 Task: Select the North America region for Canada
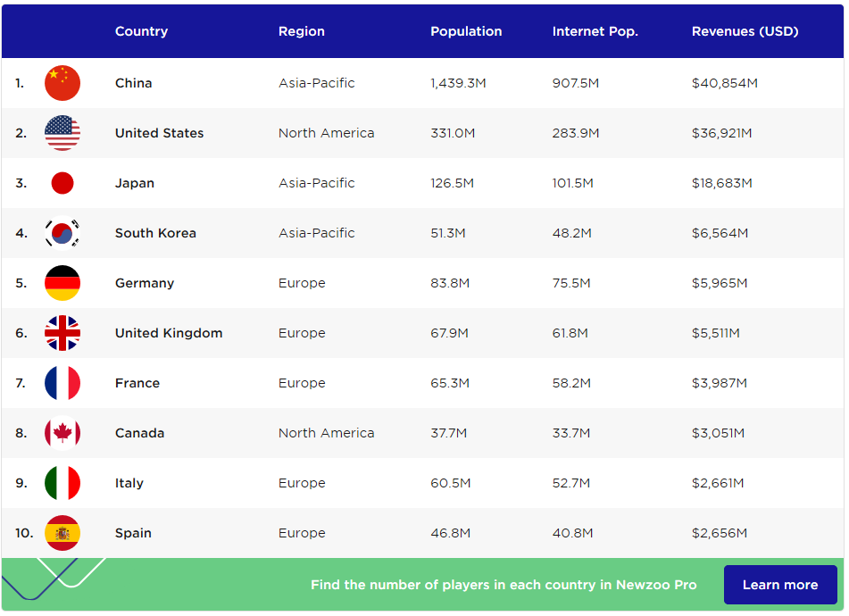pyautogui.click(x=326, y=433)
